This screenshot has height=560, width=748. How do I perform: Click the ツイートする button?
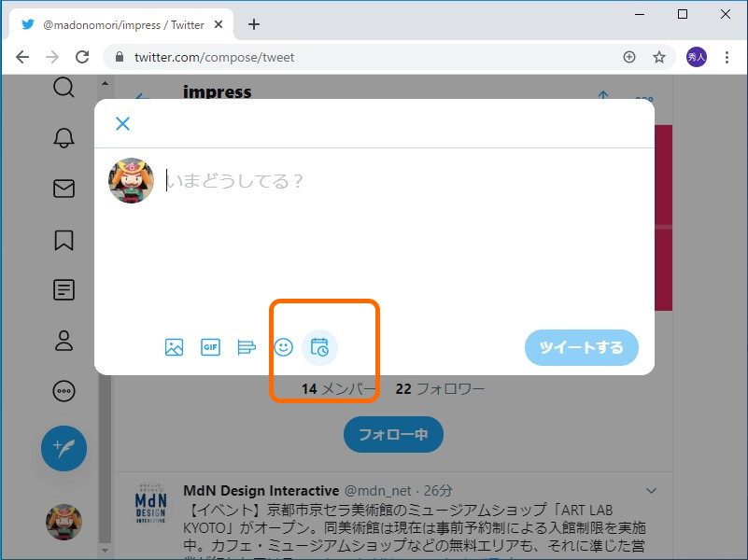(x=581, y=347)
